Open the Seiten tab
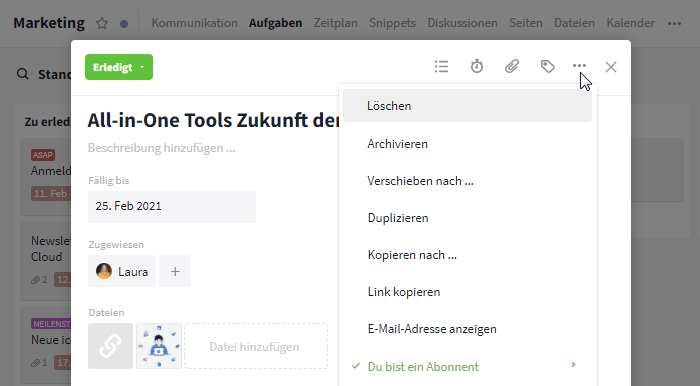700x386 pixels. click(526, 23)
